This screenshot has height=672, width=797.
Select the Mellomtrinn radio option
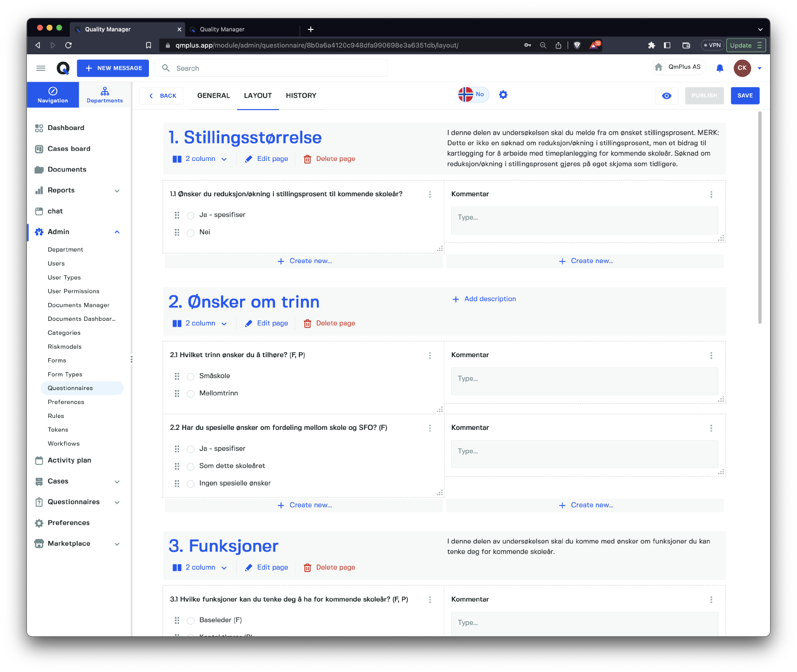click(190, 394)
